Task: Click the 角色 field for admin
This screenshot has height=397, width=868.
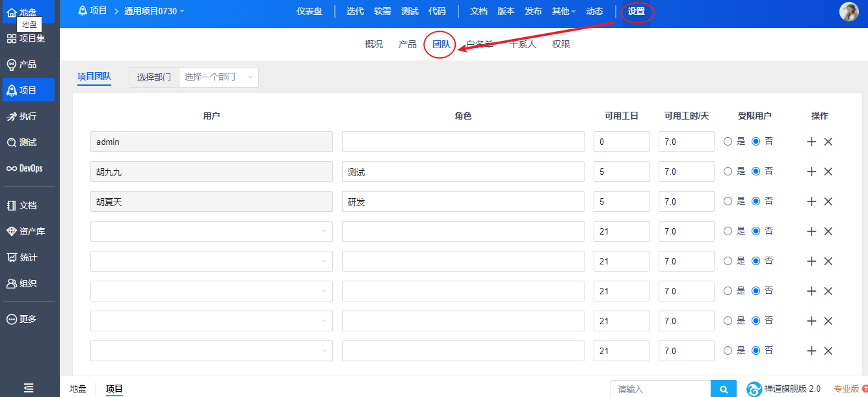Action: tap(463, 142)
